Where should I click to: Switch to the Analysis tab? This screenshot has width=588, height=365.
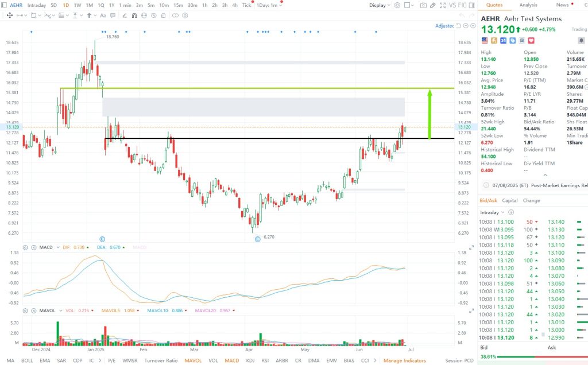coord(528,5)
